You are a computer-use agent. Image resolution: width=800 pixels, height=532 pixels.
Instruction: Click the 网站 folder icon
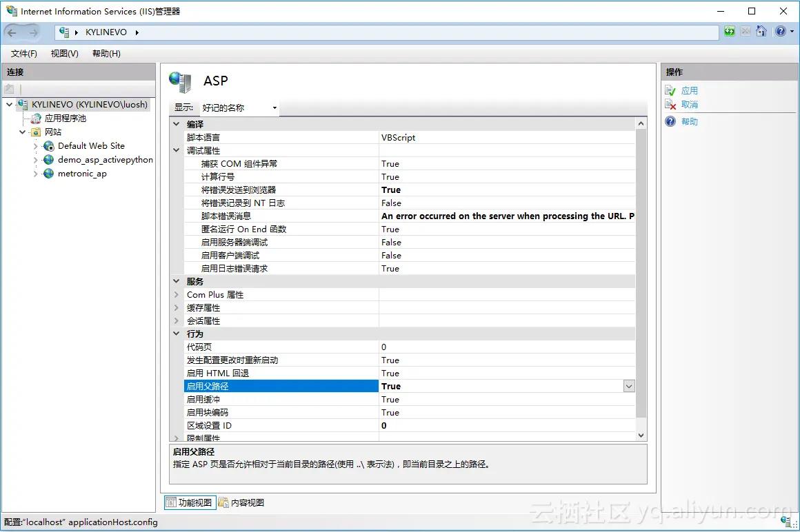click(36, 132)
